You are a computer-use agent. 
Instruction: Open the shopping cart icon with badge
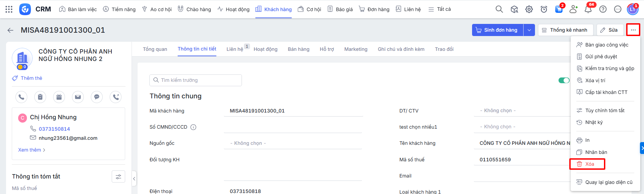pyautogui.click(x=559, y=9)
